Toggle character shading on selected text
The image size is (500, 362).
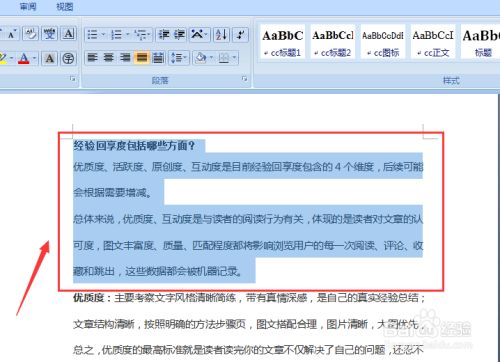coord(50,59)
